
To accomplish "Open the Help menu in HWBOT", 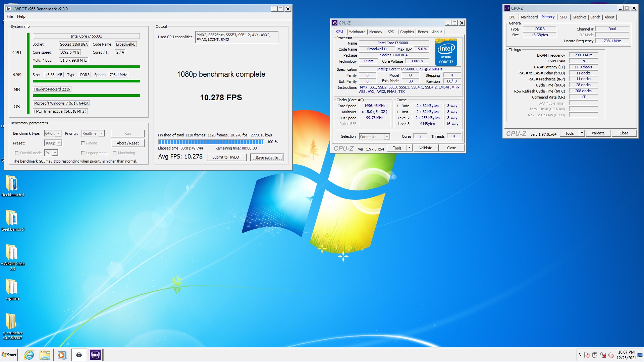I will [21, 16].
